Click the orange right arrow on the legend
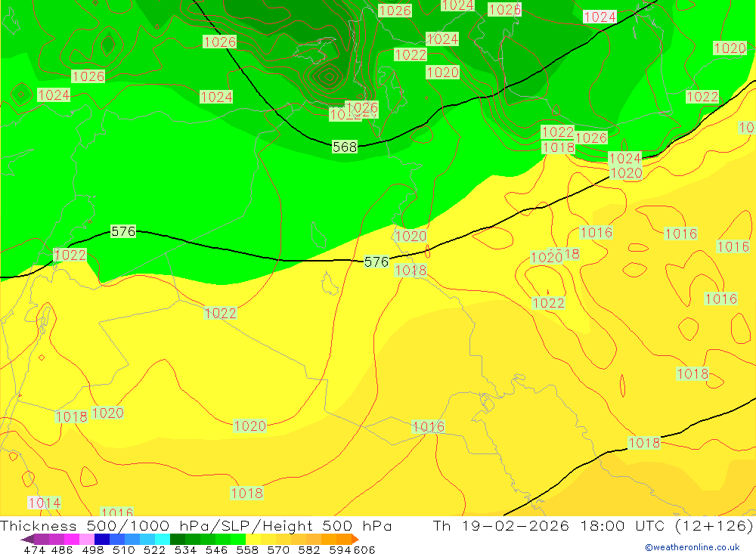Image resolution: width=756 pixels, height=554 pixels. pyautogui.click(x=355, y=539)
